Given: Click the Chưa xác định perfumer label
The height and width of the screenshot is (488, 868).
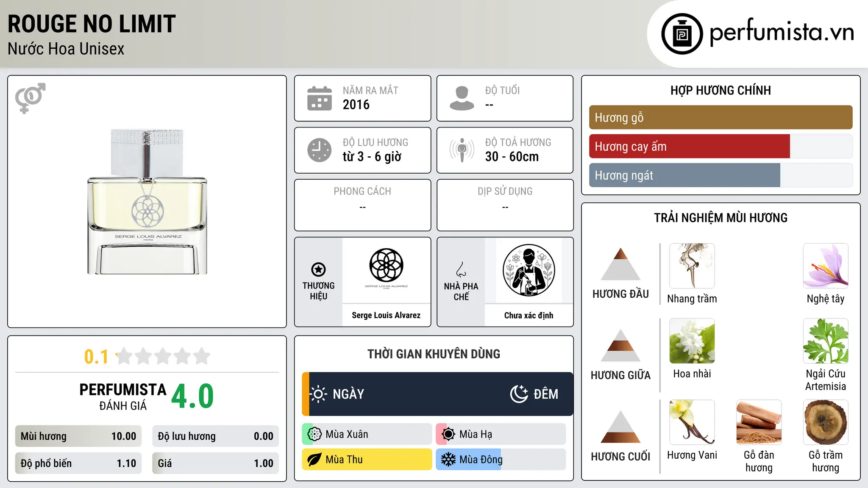Looking at the screenshot, I should coord(529,315).
